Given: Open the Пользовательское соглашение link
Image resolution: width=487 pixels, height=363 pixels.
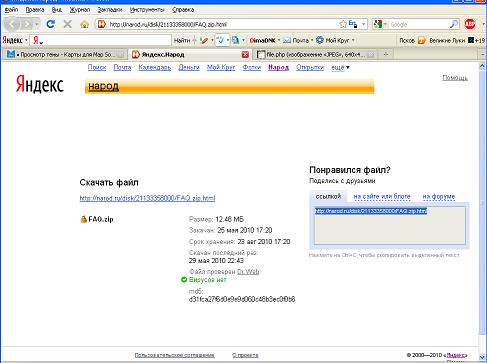Looking at the screenshot, I should (x=174, y=355).
